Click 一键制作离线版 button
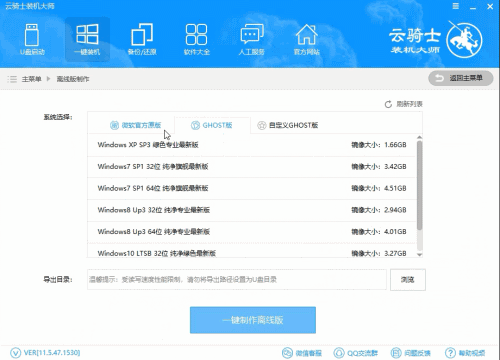500x360 pixels. tap(253, 320)
